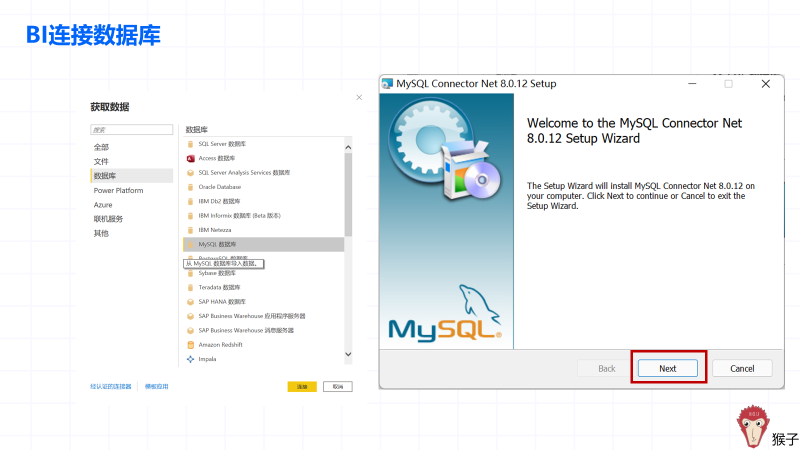Open the 模板应用 link
800x450 pixels.
(157, 387)
